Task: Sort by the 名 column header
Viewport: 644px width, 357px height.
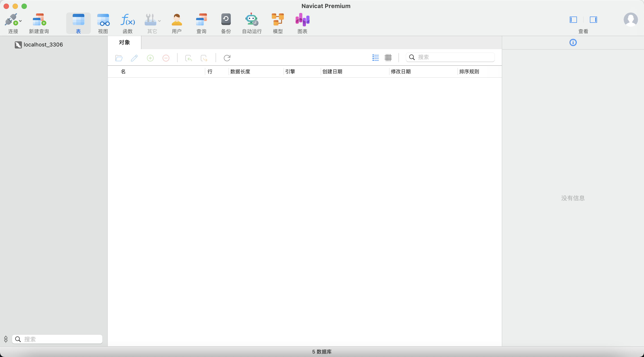Action: pyautogui.click(x=123, y=72)
